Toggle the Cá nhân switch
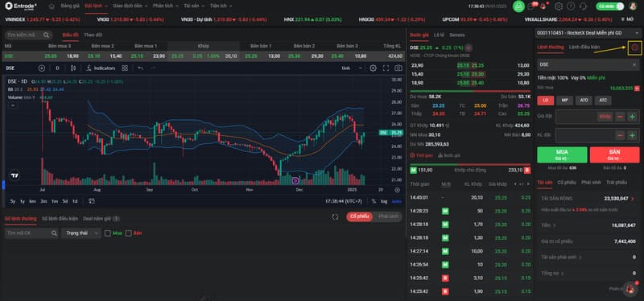Viewport: 644px width, 301px height. click(x=609, y=6)
